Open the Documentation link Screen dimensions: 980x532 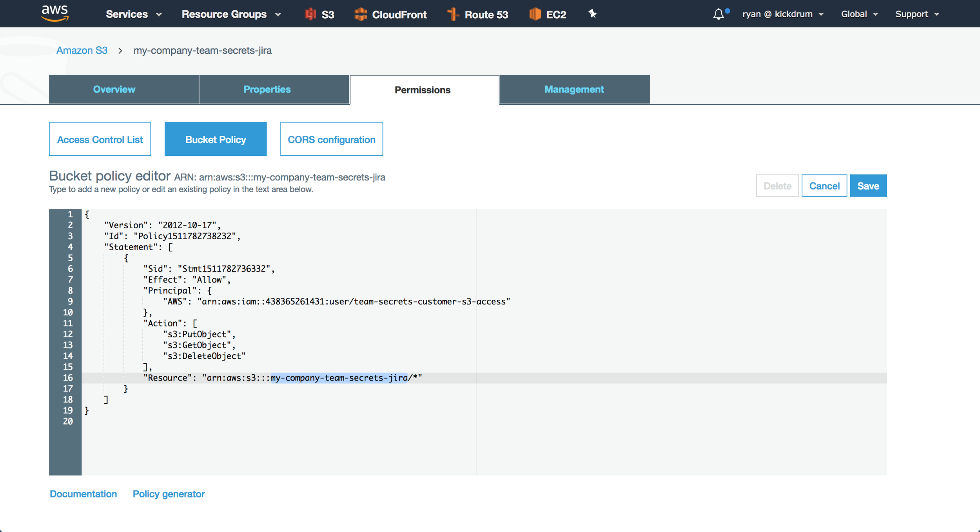pos(83,494)
